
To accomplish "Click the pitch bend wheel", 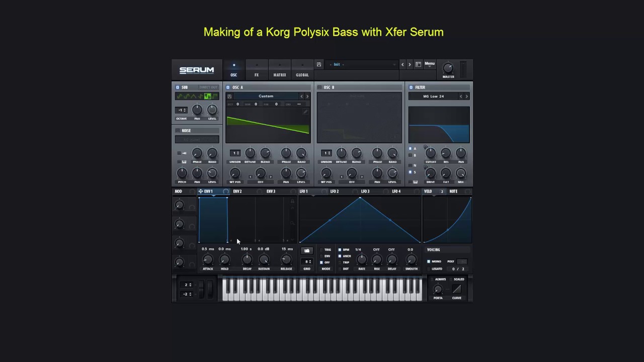I will (202, 290).
